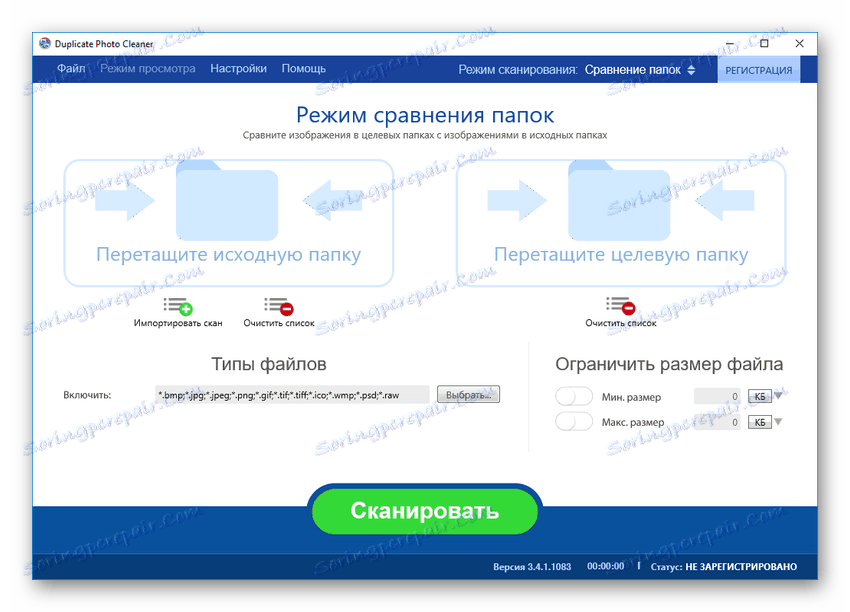Enable the Макс. размер toggle
The height and width of the screenshot is (612, 850).
tap(574, 421)
